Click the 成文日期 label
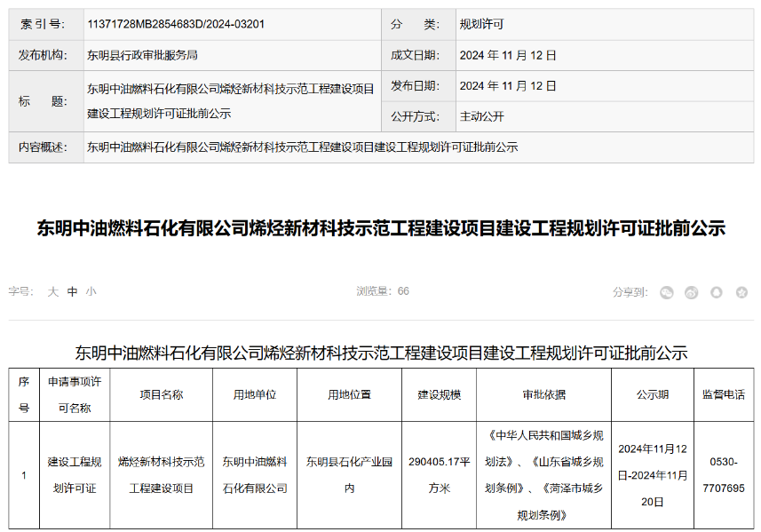 [x=415, y=55]
